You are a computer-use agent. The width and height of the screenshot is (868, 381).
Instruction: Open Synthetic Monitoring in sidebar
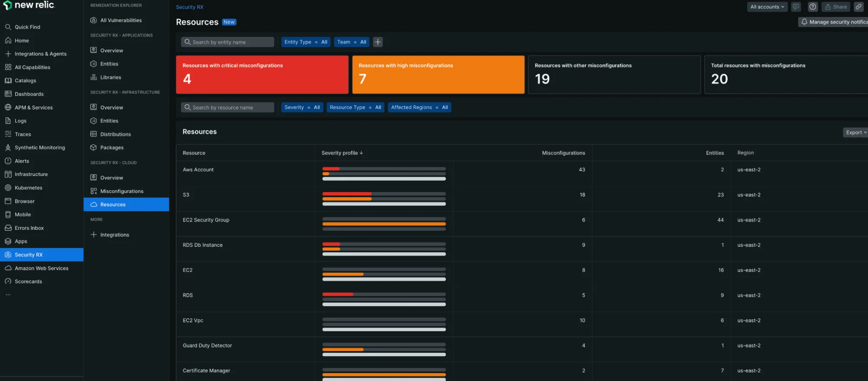click(x=40, y=148)
